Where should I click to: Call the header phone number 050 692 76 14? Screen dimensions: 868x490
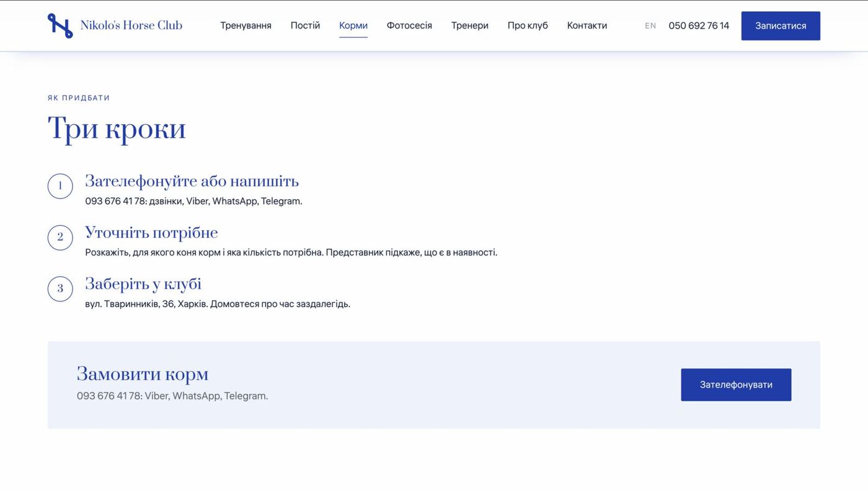(699, 25)
